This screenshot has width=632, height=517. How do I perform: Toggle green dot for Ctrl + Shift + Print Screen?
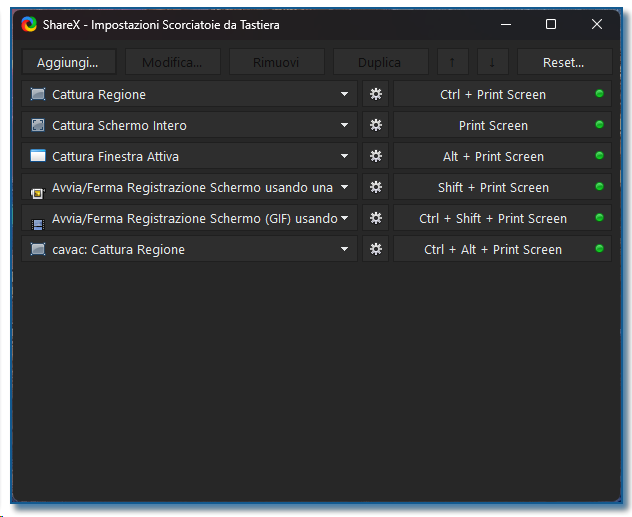click(599, 218)
